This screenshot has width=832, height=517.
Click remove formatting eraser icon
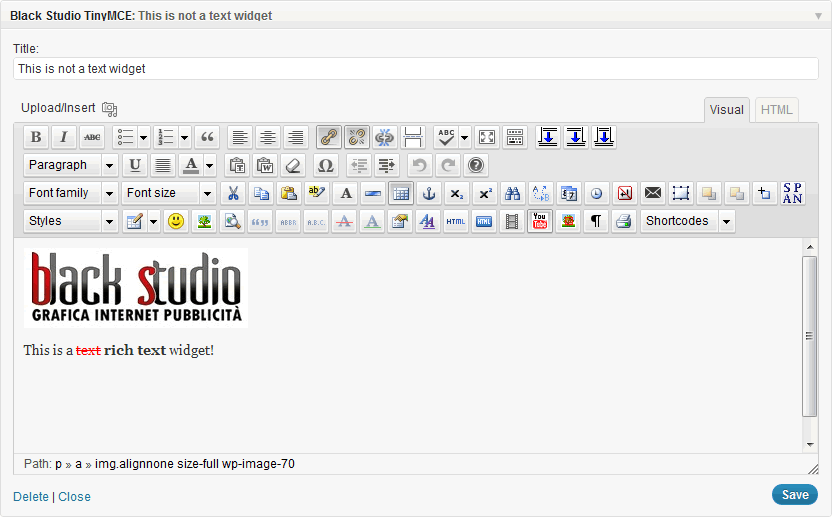point(293,165)
